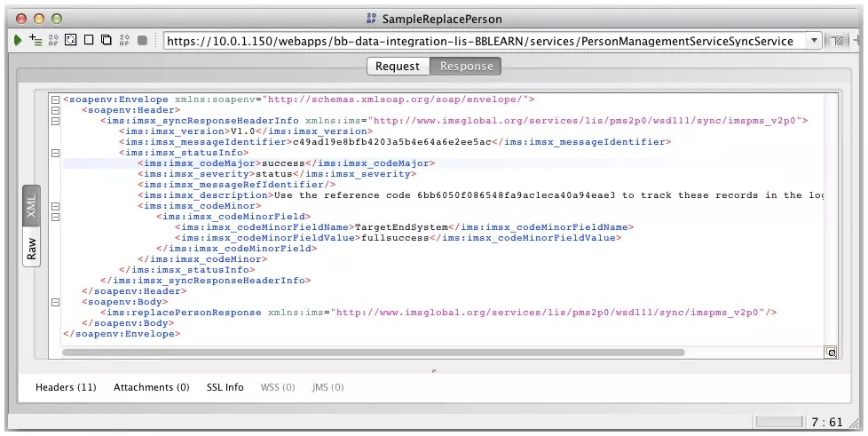Collapse the soapenv:Body node
The height and width of the screenshot is (436, 868).
(x=55, y=302)
